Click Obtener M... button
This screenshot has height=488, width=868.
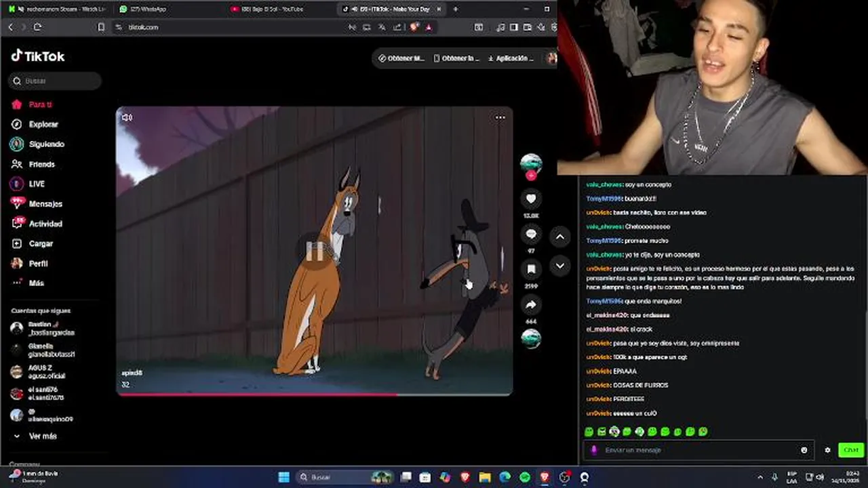pos(401,58)
